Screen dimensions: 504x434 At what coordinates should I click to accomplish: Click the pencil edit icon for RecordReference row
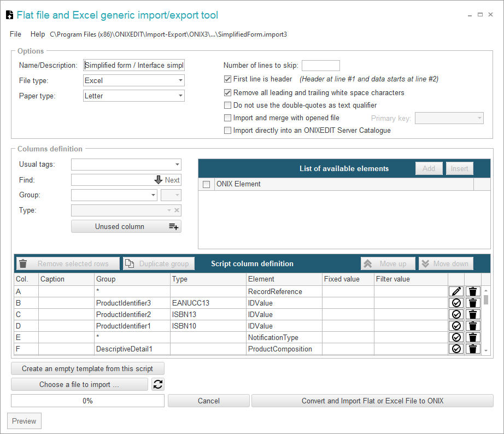[x=456, y=291]
